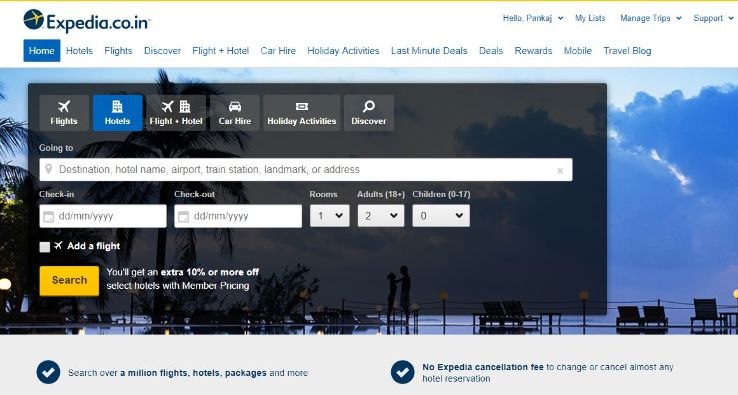This screenshot has width=738, height=395.
Task: Expand the Children (0-17) dropdown
Action: coord(441,216)
